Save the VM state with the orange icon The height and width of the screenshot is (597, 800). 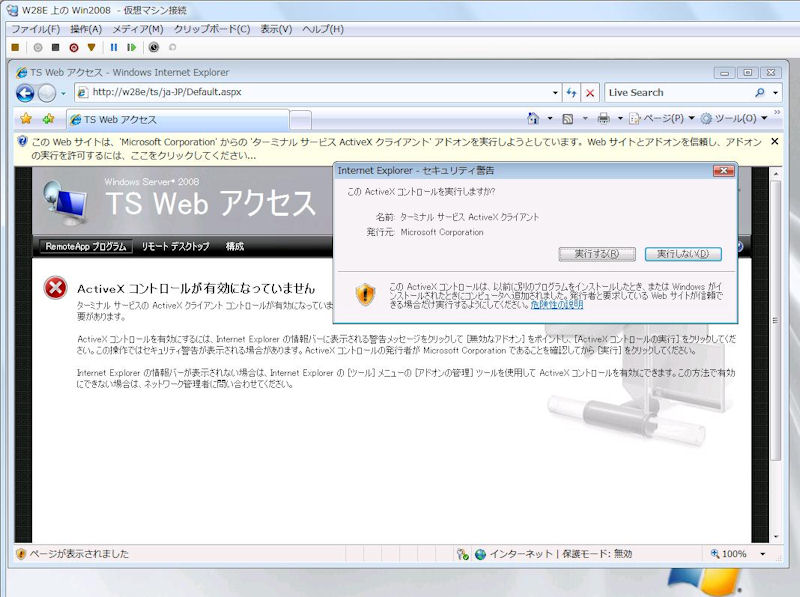click(x=91, y=47)
